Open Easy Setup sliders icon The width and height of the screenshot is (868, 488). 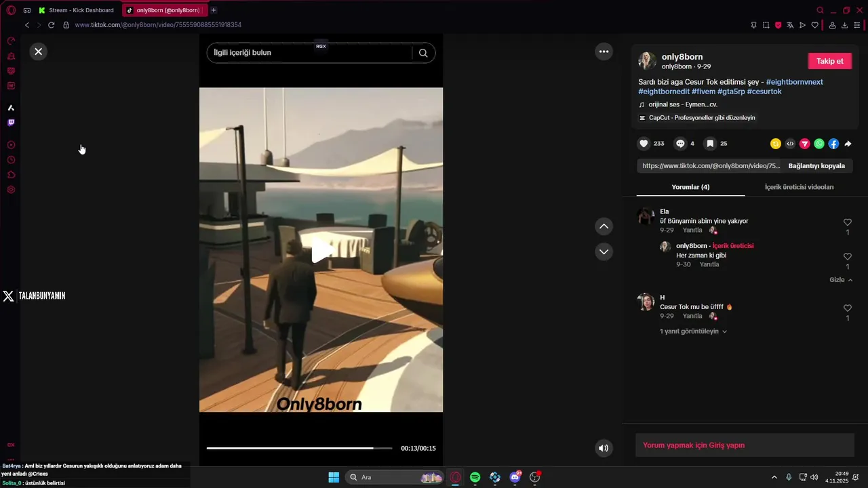[x=856, y=25]
